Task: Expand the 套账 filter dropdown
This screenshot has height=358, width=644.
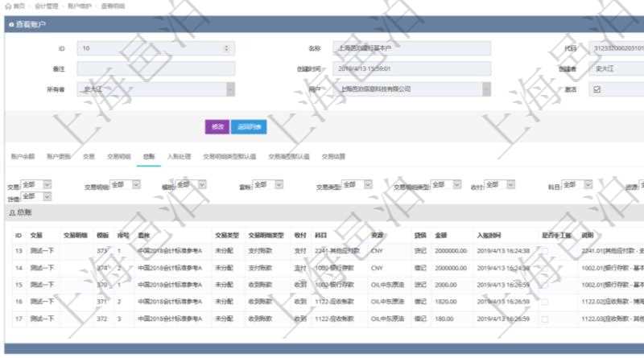Action: 279,185
